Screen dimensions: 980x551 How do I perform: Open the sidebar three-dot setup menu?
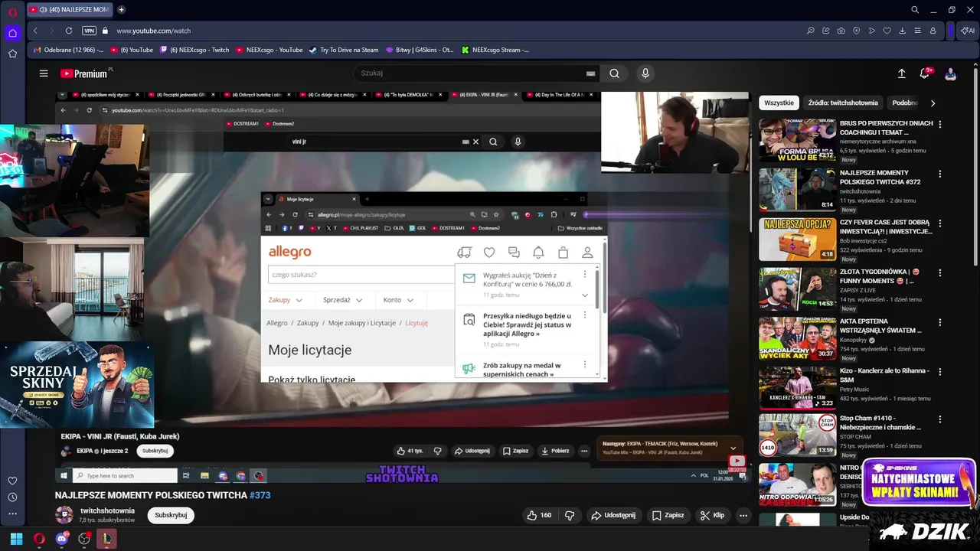pos(12,514)
